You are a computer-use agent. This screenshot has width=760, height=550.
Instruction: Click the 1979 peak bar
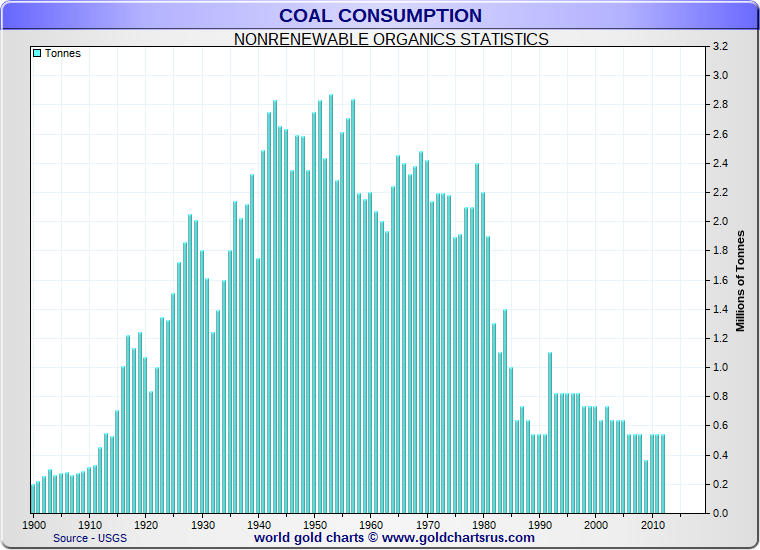tap(477, 338)
